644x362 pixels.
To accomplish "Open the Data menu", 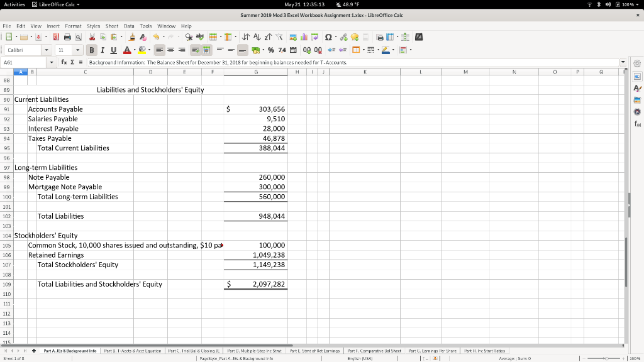I will point(129,26).
